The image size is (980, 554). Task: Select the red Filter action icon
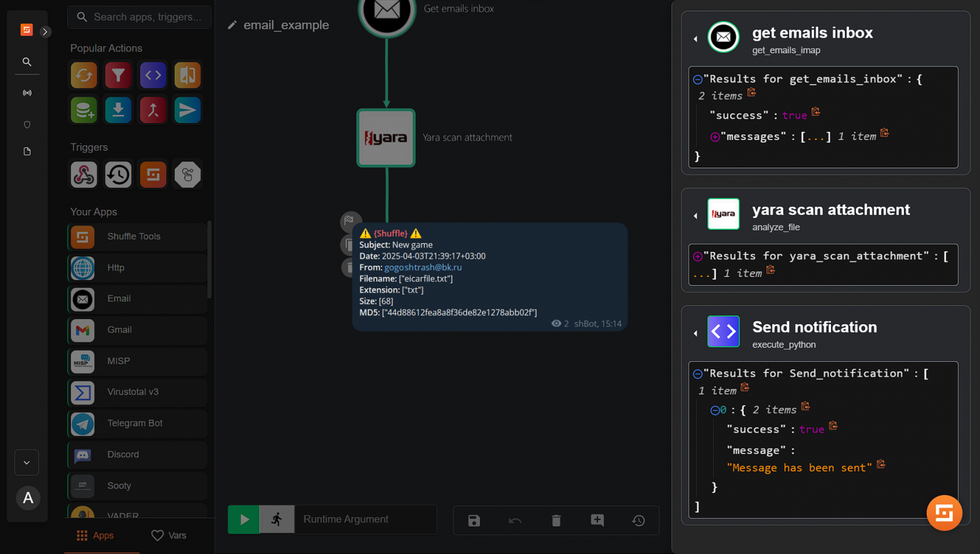pyautogui.click(x=118, y=75)
